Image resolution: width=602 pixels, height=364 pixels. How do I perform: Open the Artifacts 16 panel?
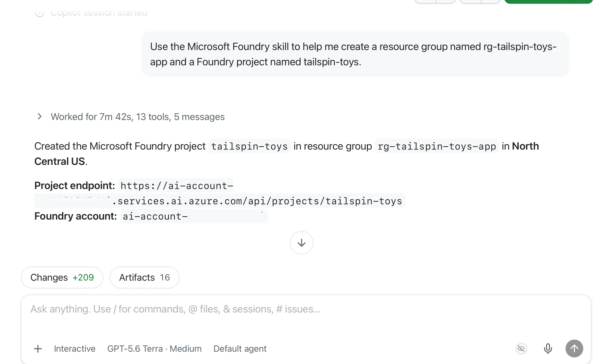144,277
